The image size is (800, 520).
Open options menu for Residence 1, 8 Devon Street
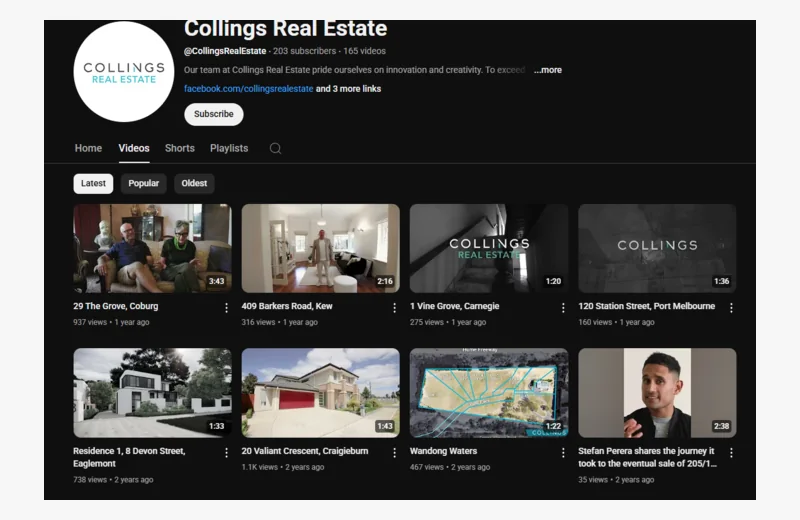[x=227, y=453]
